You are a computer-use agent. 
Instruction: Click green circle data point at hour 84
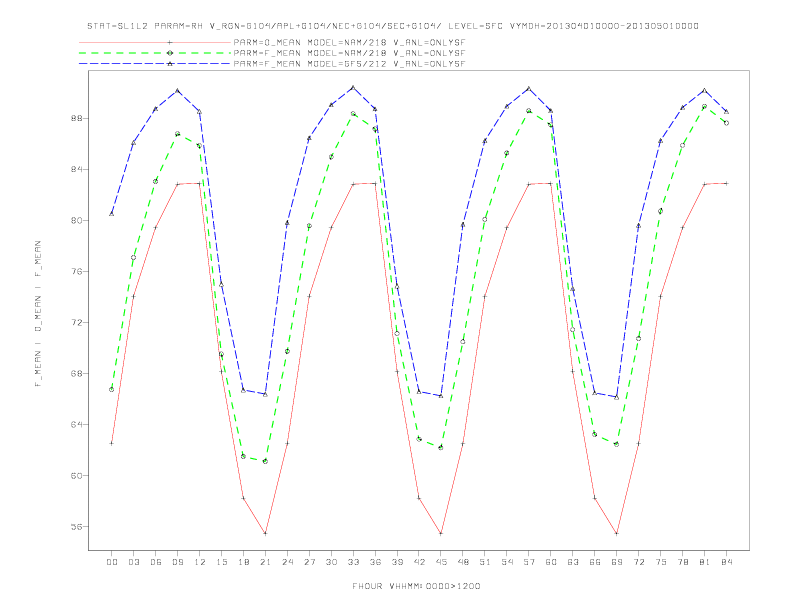726,123
